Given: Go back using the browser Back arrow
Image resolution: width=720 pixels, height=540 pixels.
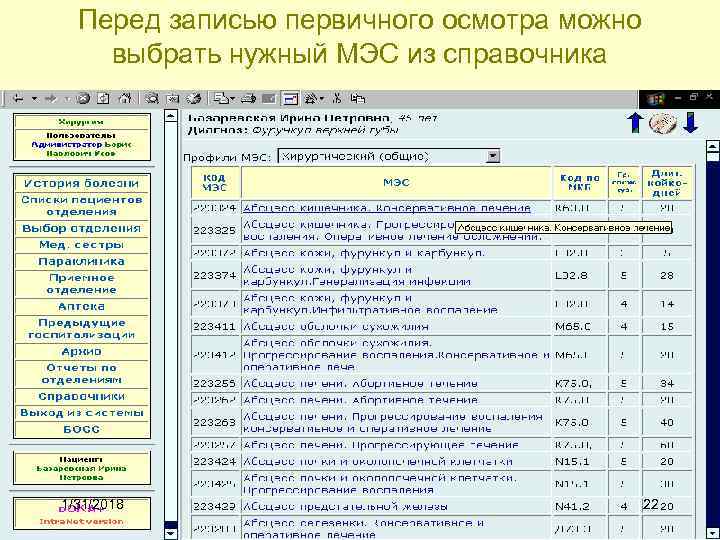Looking at the screenshot, I should [x=18, y=99].
